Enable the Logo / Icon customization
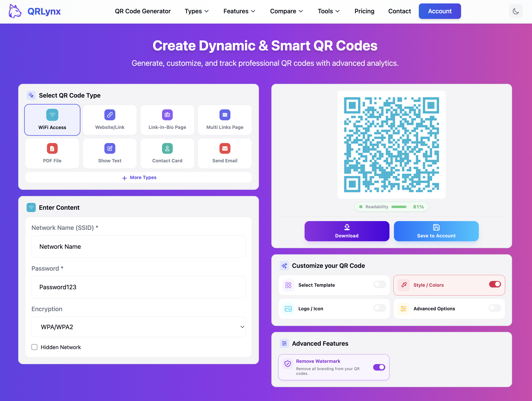The height and width of the screenshot is (401, 532). point(380,308)
